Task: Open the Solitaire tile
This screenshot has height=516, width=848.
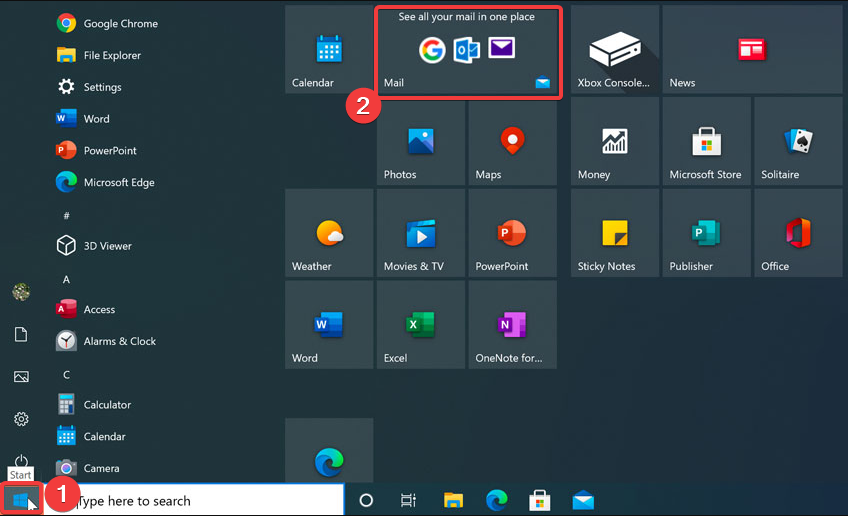Action: coord(798,142)
